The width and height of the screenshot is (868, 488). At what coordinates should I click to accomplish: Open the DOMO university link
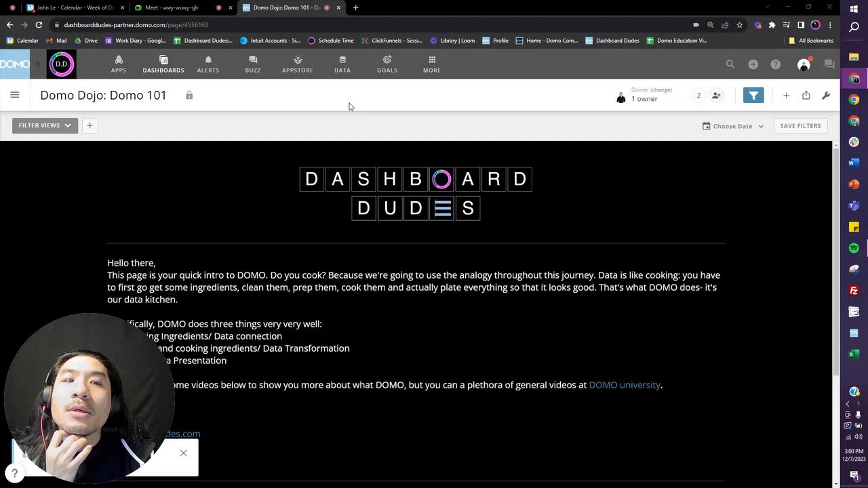point(625,385)
